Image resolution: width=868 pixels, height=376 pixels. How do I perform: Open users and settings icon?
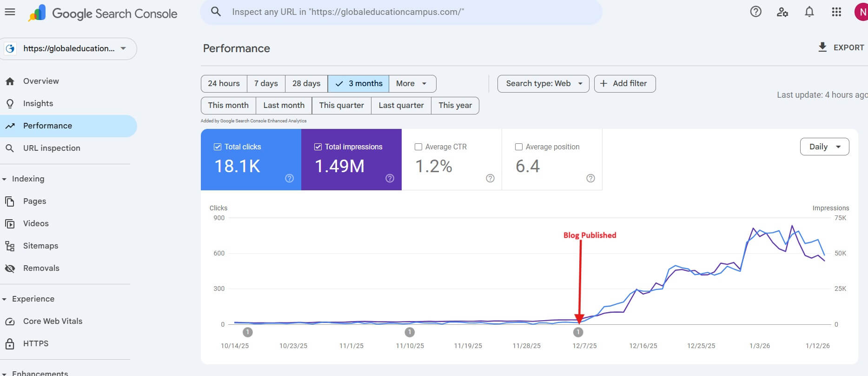[x=782, y=12]
